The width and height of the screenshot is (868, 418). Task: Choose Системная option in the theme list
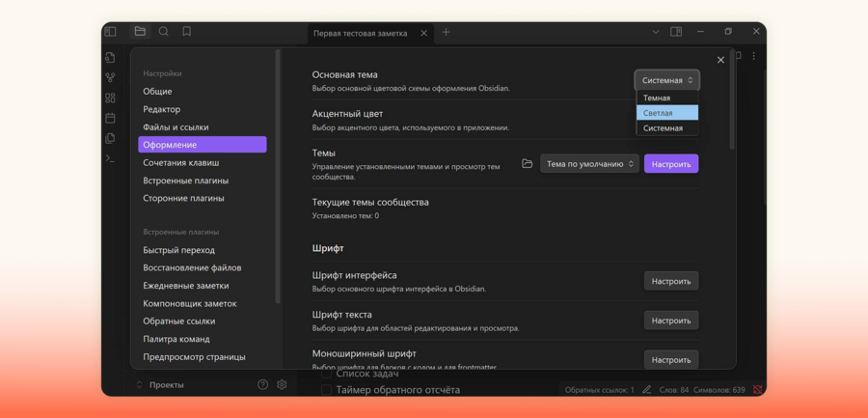(x=667, y=128)
